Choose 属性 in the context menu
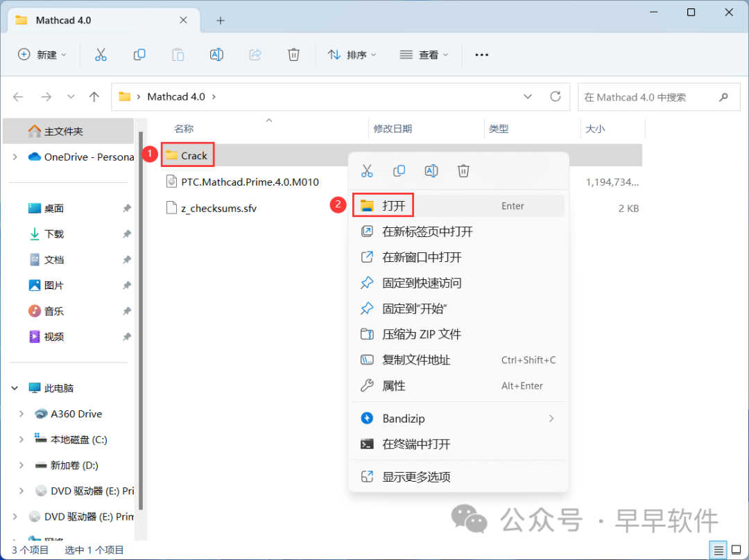749x560 pixels. tap(458, 386)
